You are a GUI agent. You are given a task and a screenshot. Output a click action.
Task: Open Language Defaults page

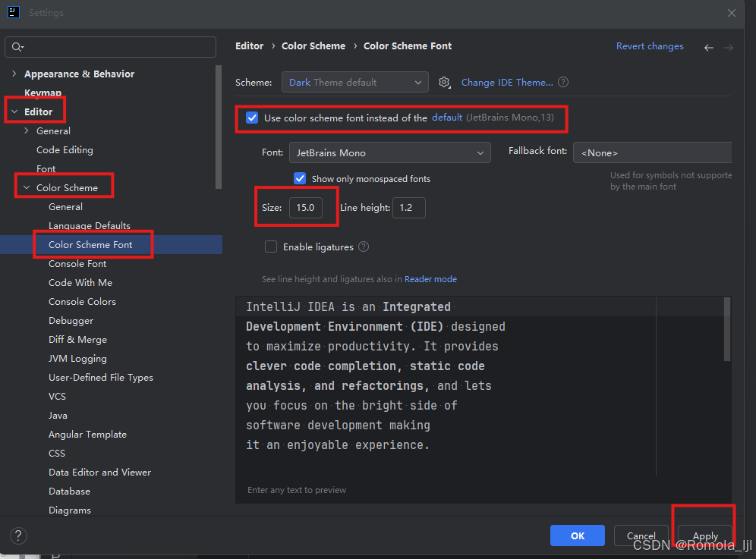90,225
